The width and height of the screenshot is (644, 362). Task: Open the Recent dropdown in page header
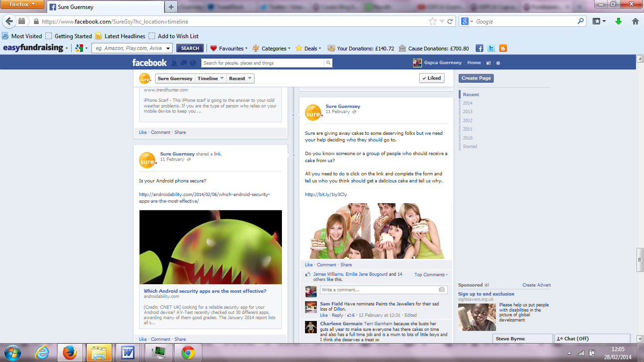240,78
